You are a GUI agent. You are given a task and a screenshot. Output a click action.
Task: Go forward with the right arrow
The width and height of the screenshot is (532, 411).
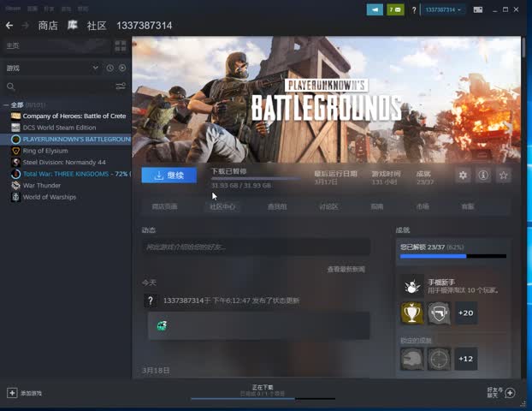coord(25,26)
